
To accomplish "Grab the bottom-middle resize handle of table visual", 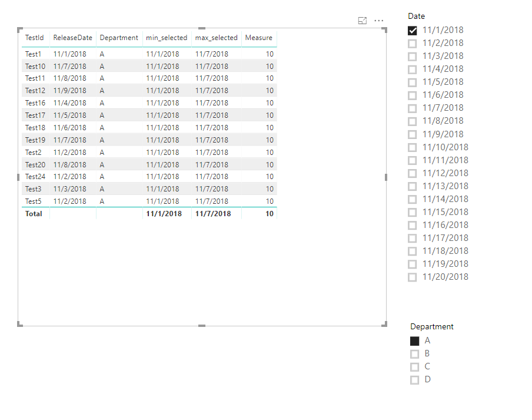I will [x=202, y=326].
